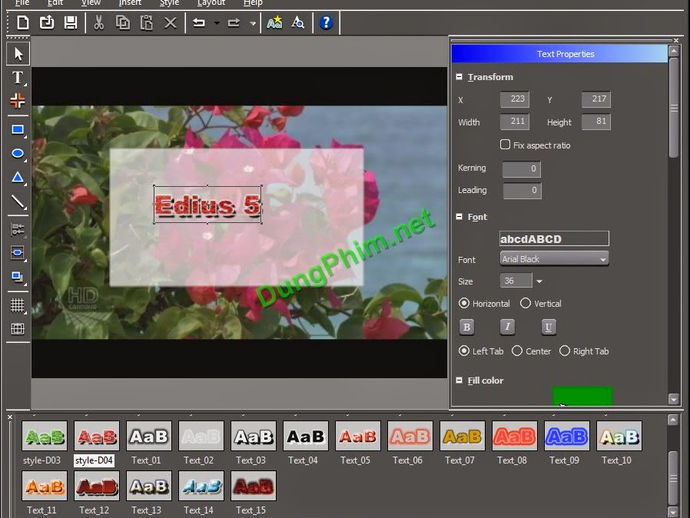Click the Save floppy disk icon

coord(70,22)
